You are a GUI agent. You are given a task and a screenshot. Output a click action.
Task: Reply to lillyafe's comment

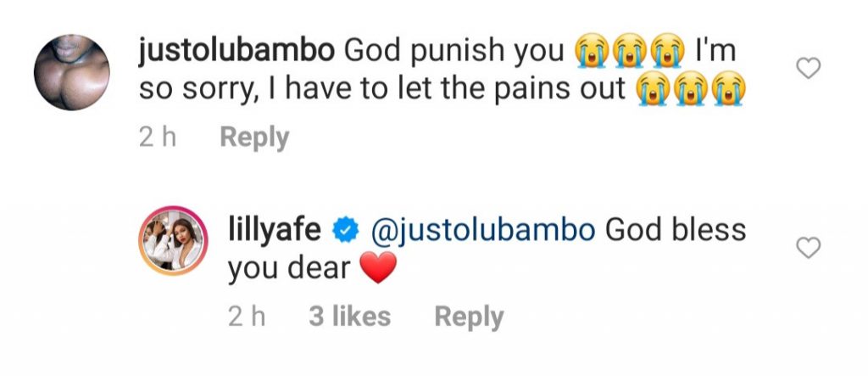pyautogui.click(x=469, y=317)
